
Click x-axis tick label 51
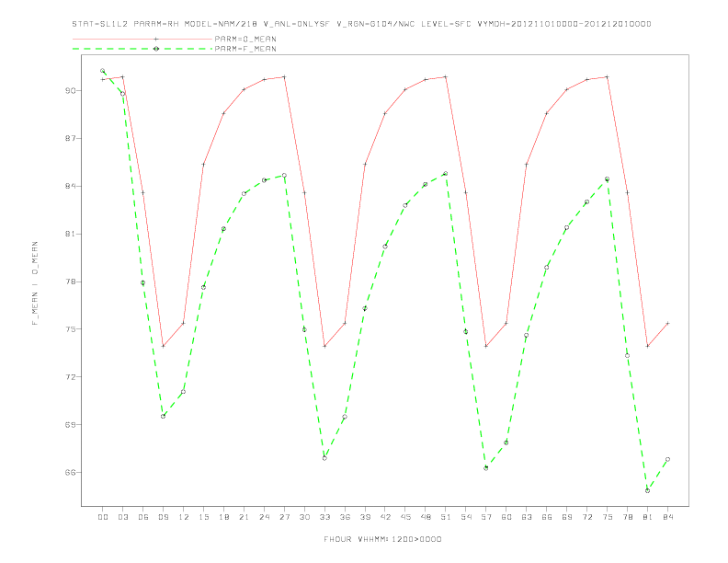[x=446, y=517]
